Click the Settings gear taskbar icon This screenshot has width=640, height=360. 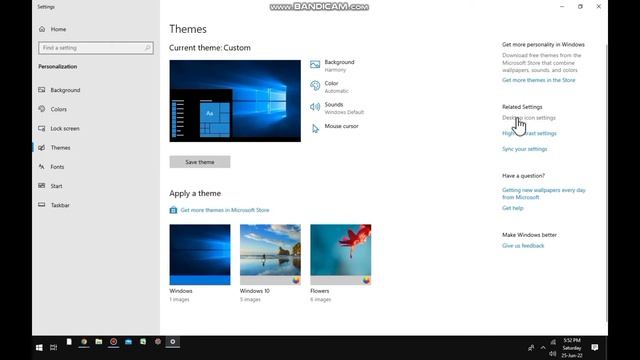[x=173, y=342]
